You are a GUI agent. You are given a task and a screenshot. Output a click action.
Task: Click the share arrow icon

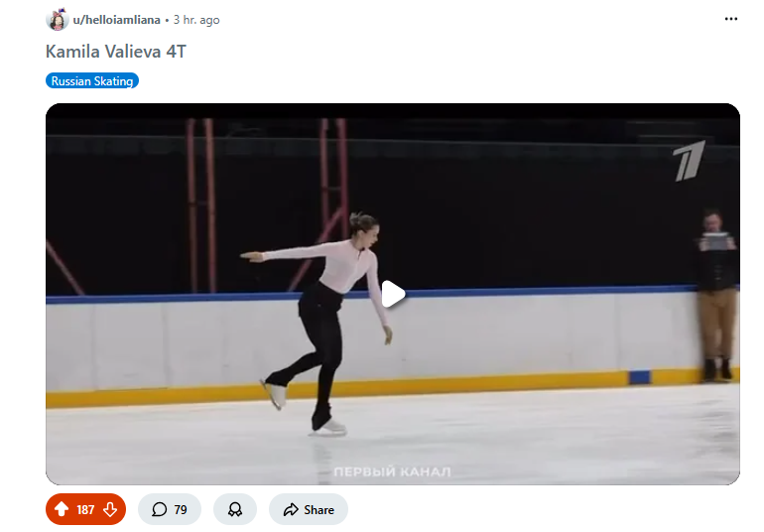coord(291,509)
